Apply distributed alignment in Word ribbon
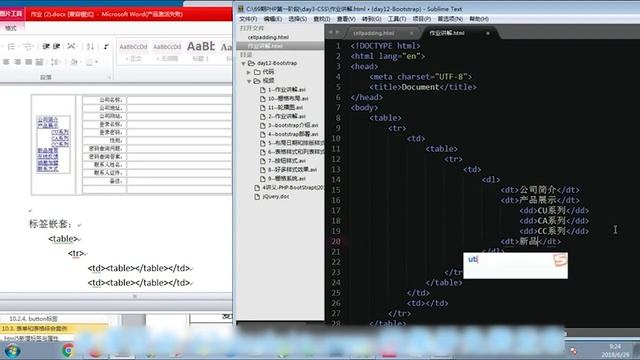 click(40, 62)
